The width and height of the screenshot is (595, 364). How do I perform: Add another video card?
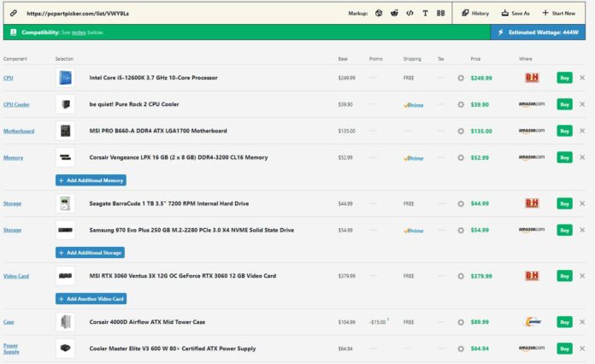[x=91, y=299]
